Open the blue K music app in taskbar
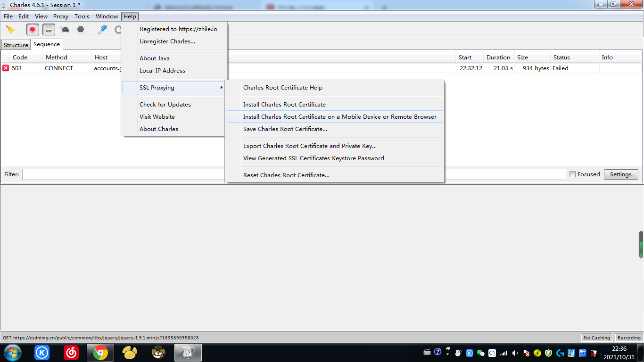Screen dimensions: 644x362 pos(42,352)
